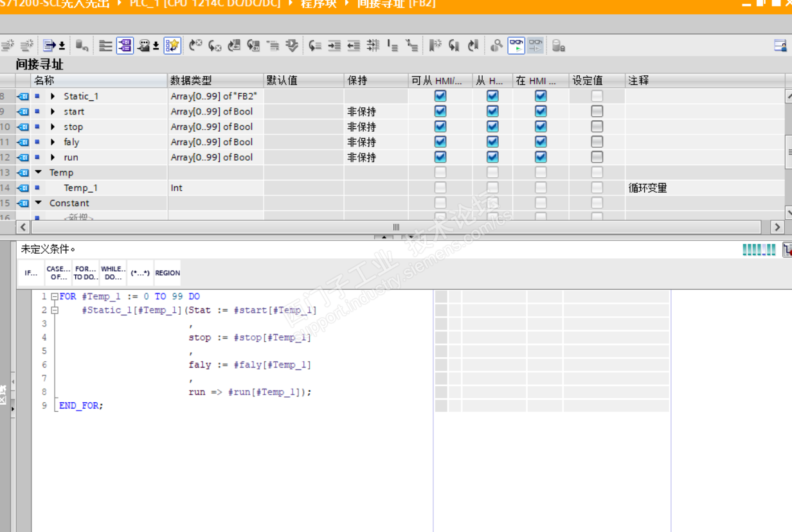Collapse the FOR loop code fold

(54, 297)
